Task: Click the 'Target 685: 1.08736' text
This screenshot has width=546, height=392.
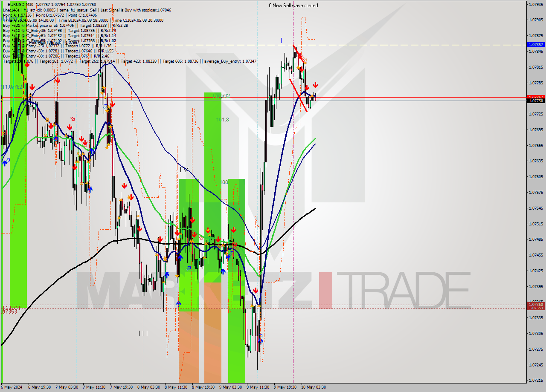Action: 180,61
